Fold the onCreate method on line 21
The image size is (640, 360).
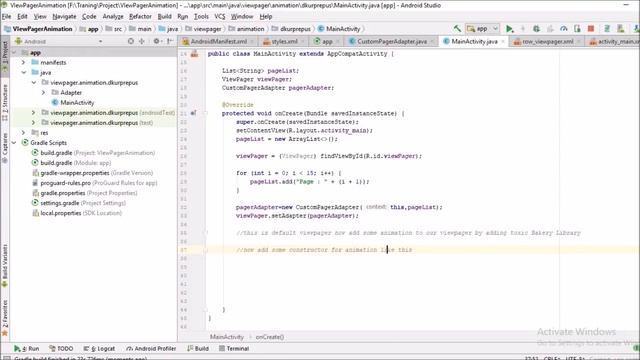click(206, 113)
